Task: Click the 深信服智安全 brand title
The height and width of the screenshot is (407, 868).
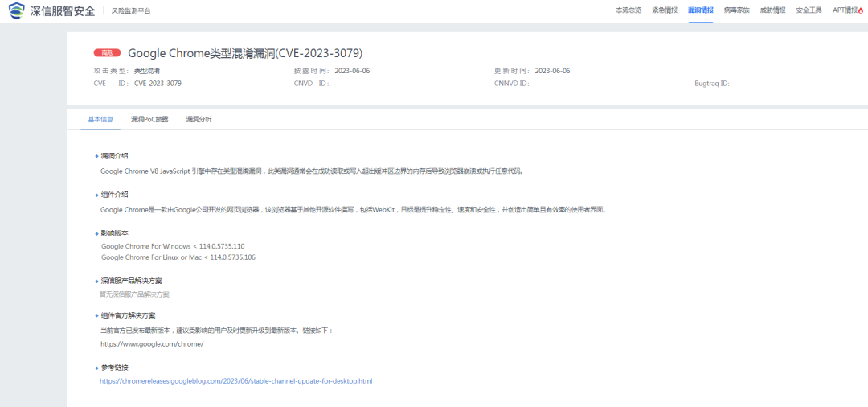Action: pos(62,10)
